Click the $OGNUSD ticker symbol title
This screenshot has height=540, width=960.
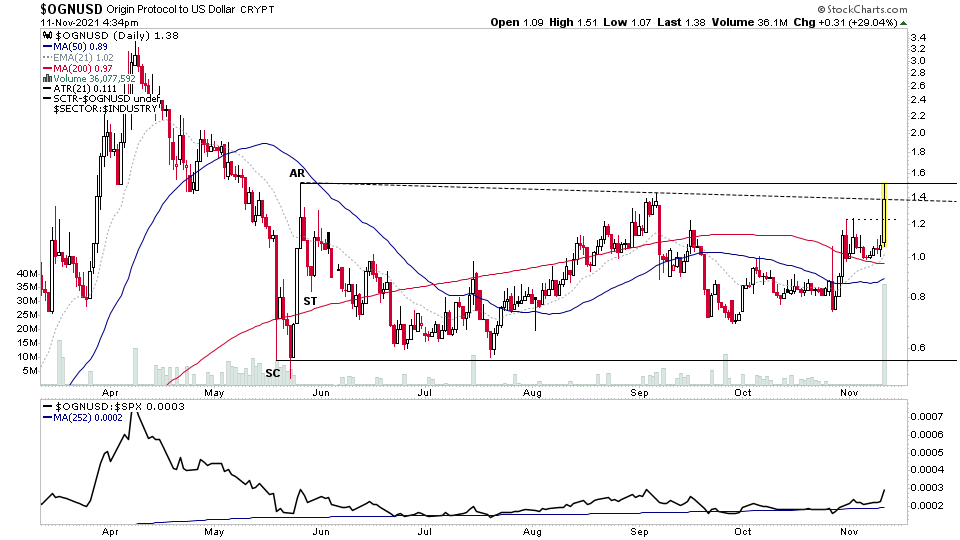click(72, 9)
